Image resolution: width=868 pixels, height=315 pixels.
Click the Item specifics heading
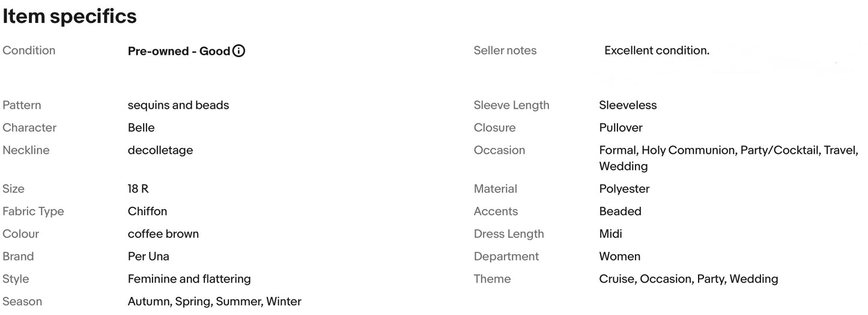[x=70, y=16]
